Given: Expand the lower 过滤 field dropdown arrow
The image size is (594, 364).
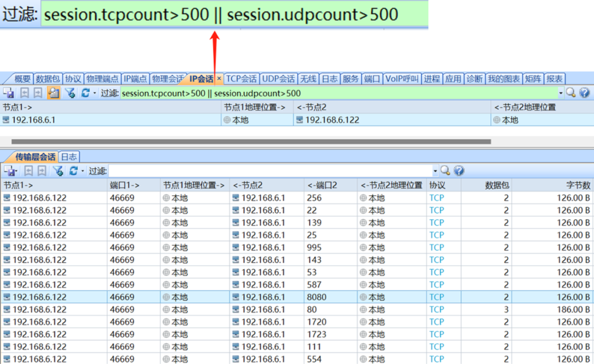Looking at the screenshot, I should 436,172.
